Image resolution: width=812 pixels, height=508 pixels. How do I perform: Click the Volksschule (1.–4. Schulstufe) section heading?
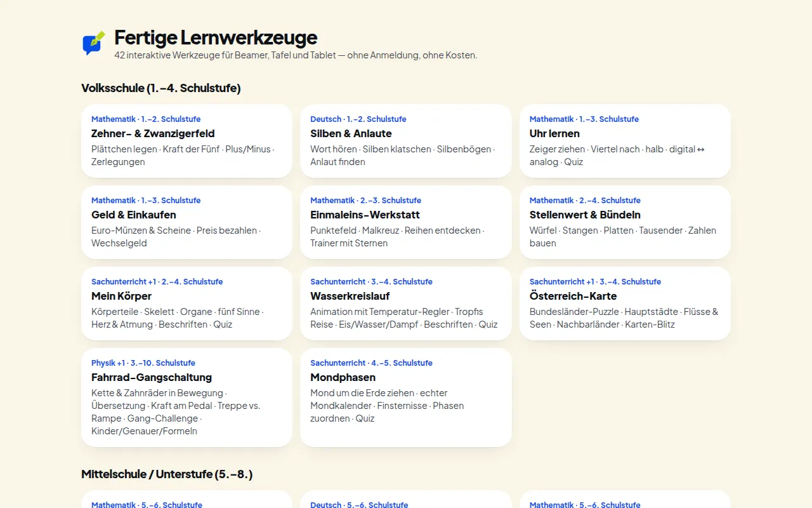161,88
